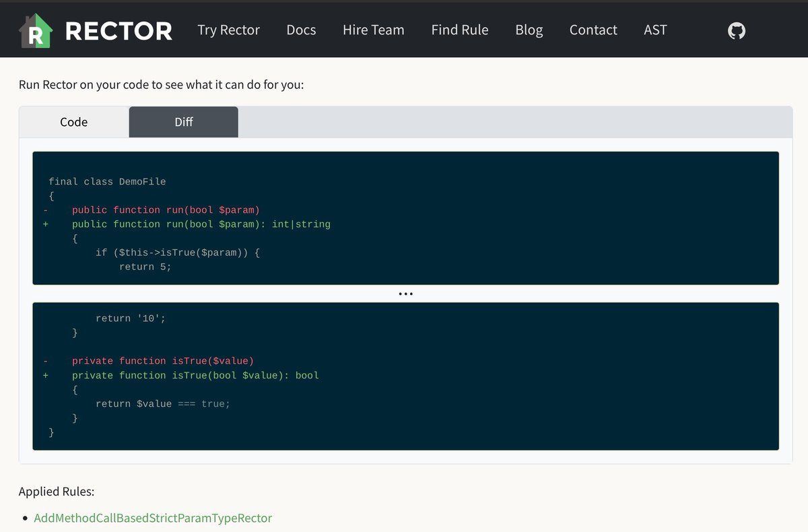Open the Contact page
Viewport: 808px width, 532px height.
pyautogui.click(x=593, y=30)
